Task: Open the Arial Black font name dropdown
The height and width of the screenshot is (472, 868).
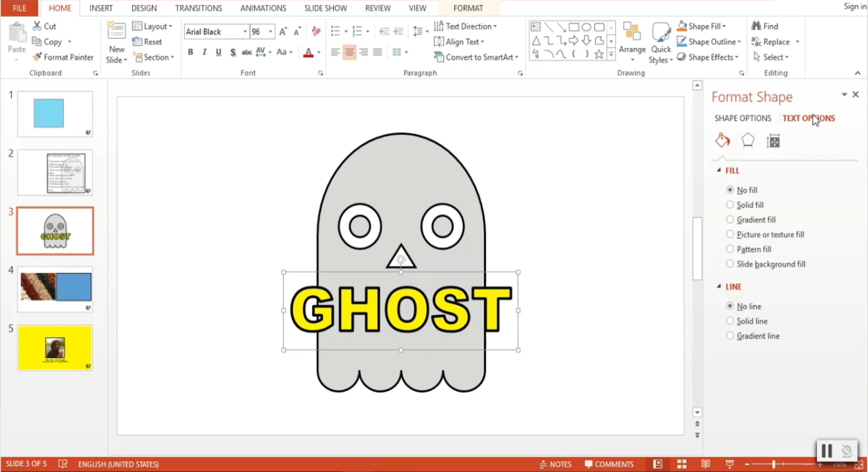Action: coord(245,31)
